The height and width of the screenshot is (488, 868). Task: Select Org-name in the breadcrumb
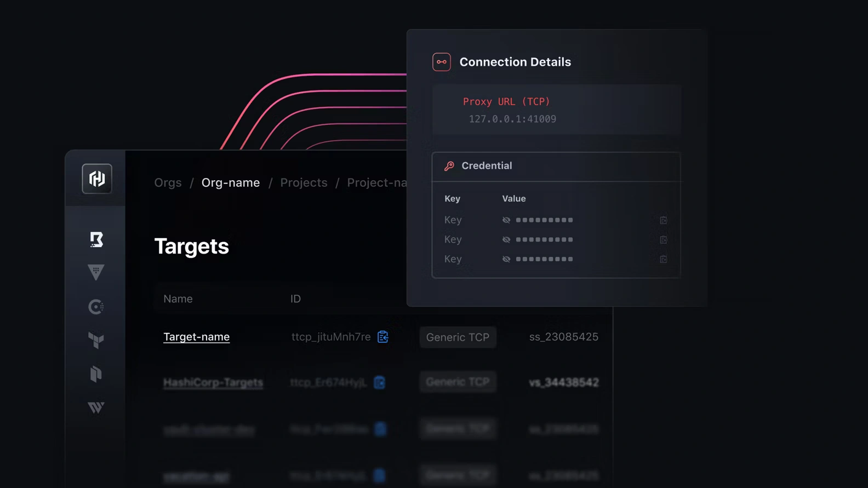pos(231,183)
